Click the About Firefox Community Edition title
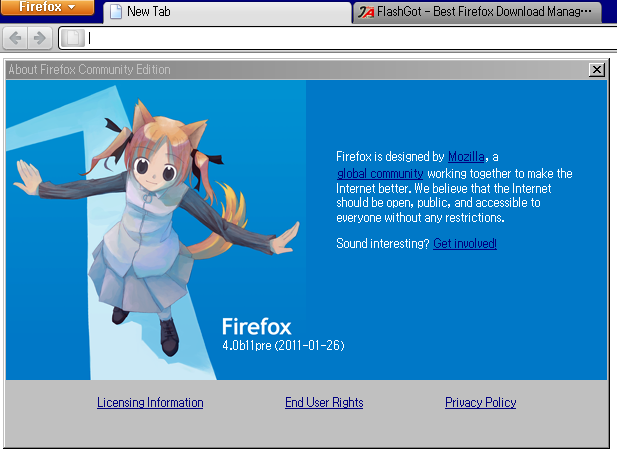 pos(89,70)
